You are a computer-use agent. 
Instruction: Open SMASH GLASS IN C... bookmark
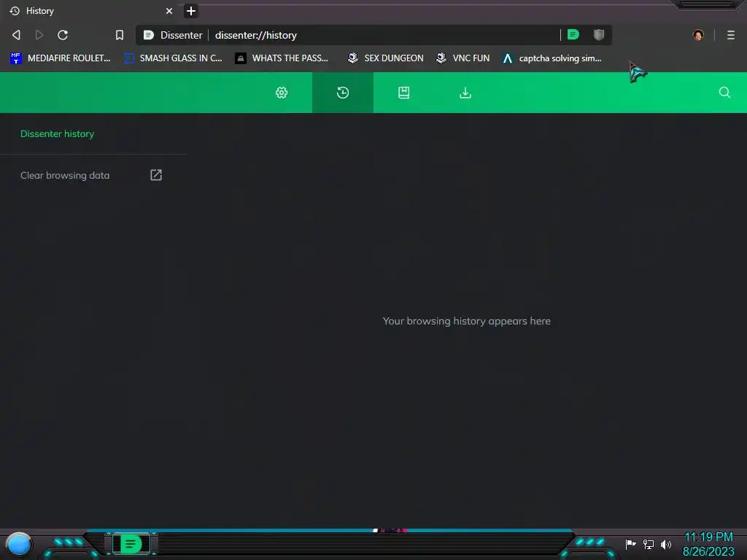click(x=174, y=58)
